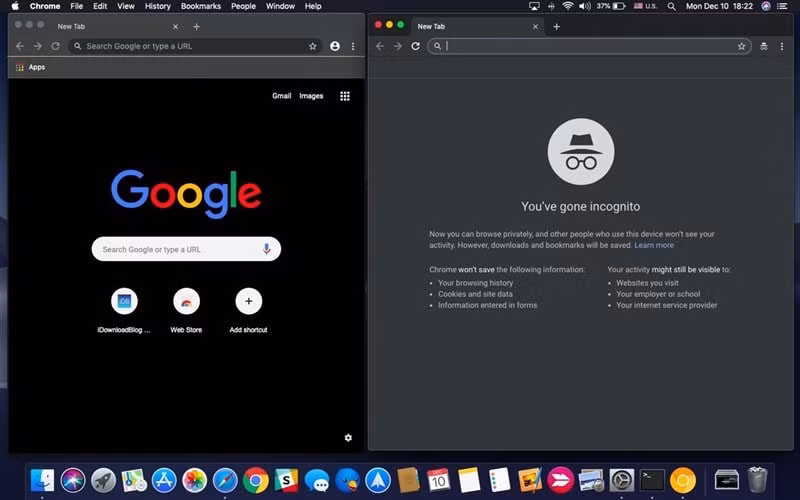
Task: Click the Learn more link
Action: tap(654, 245)
